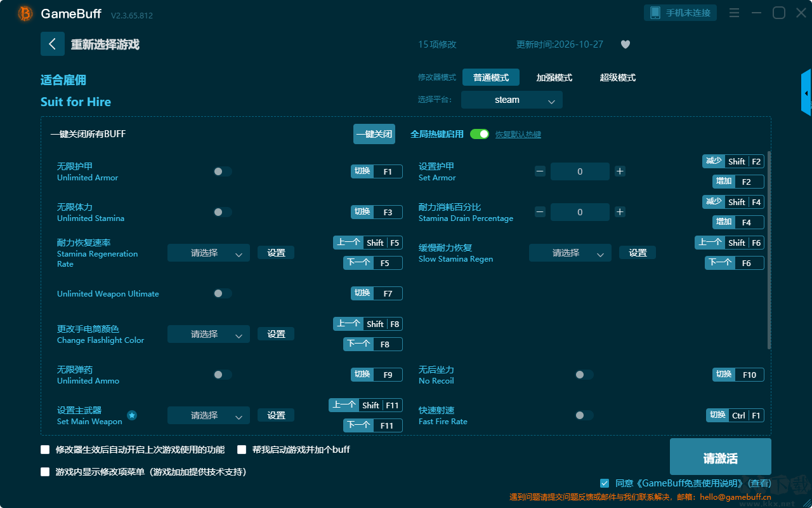The image size is (812, 508).
Task: Click the Set Armor value input field
Action: pyautogui.click(x=580, y=171)
